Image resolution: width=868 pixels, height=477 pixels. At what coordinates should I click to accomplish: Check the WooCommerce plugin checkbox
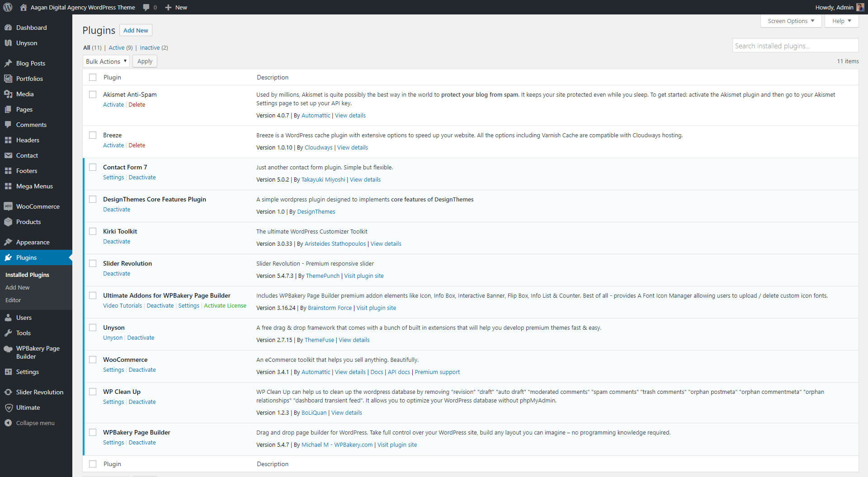coord(93,360)
